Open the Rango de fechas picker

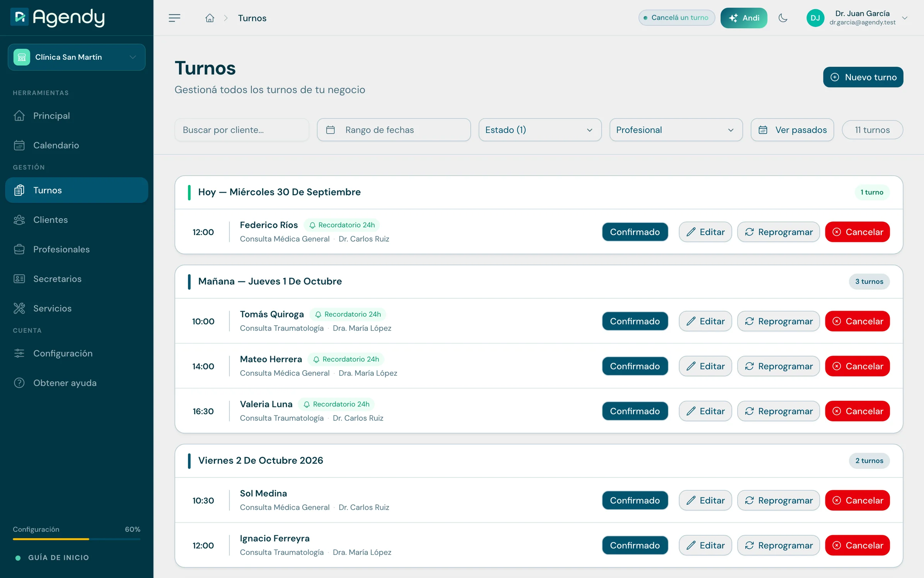(393, 130)
